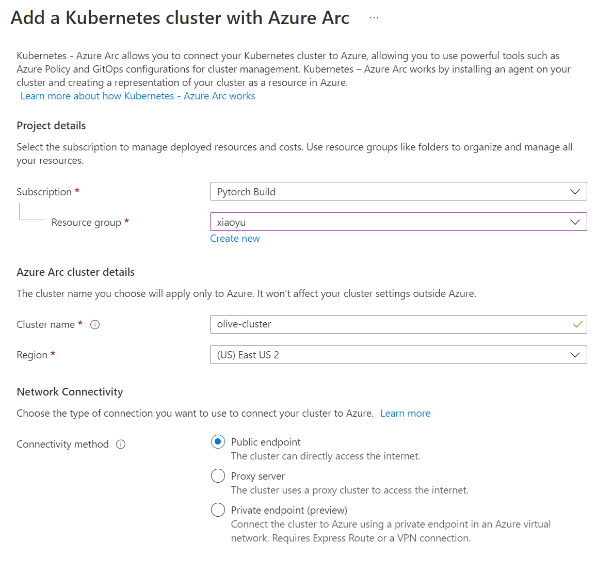
Task: Select the Private endpoint (preview) option
Action: coord(218,510)
